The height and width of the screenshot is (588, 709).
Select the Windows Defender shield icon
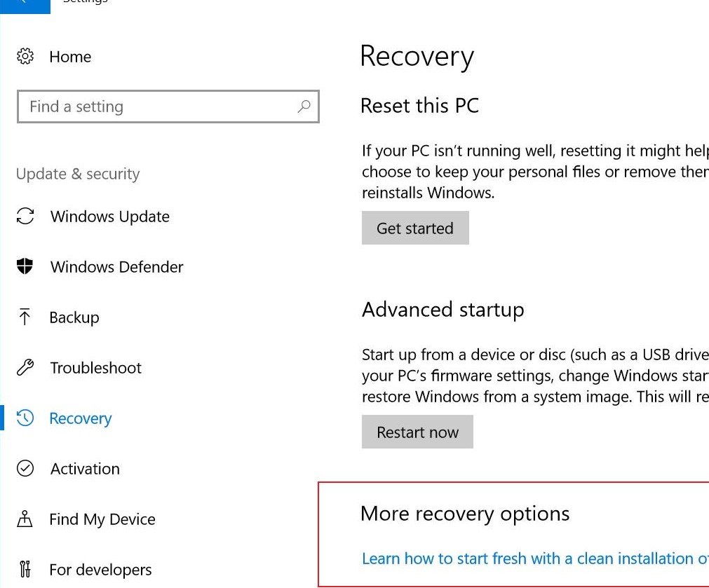25,267
